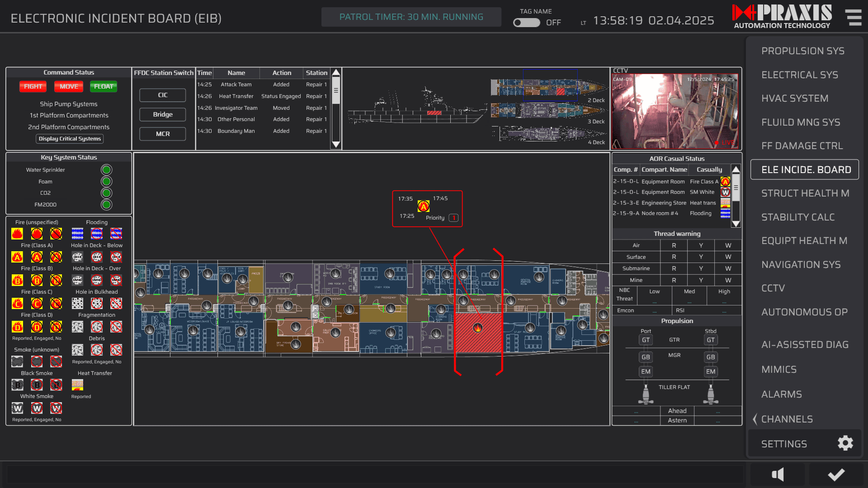
Task: Click the speaker mute icon
Action: coord(778,474)
